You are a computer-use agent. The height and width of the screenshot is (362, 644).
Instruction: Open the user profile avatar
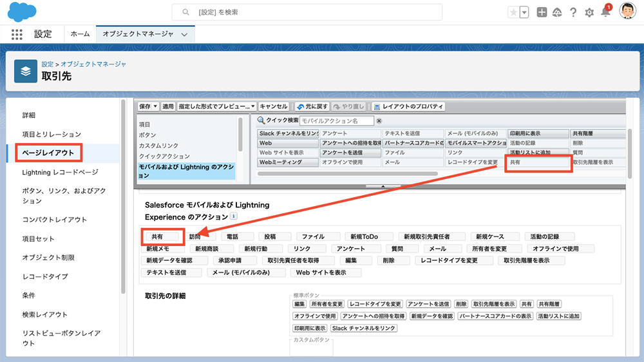[x=627, y=11]
